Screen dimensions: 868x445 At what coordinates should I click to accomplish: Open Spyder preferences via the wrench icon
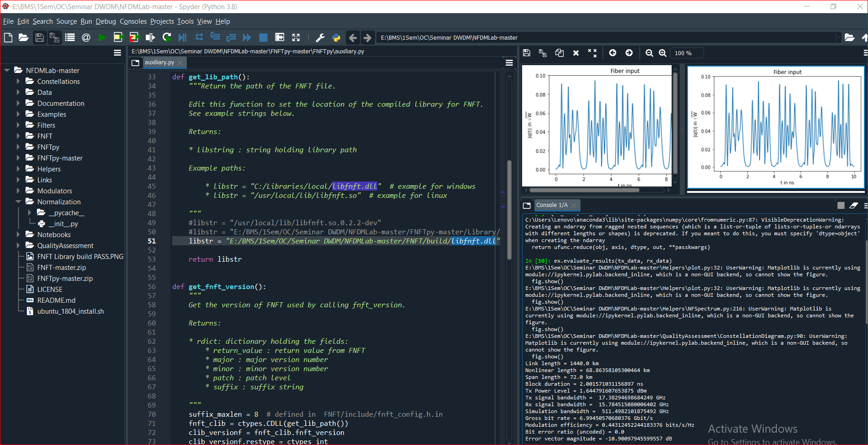pyautogui.click(x=320, y=37)
